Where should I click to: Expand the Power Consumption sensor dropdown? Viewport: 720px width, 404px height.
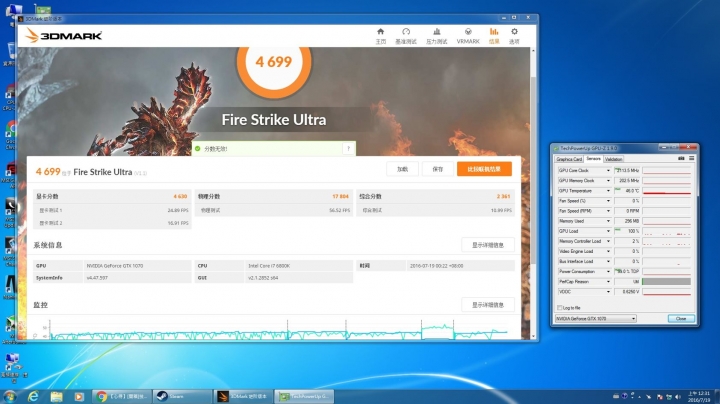(x=608, y=271)
